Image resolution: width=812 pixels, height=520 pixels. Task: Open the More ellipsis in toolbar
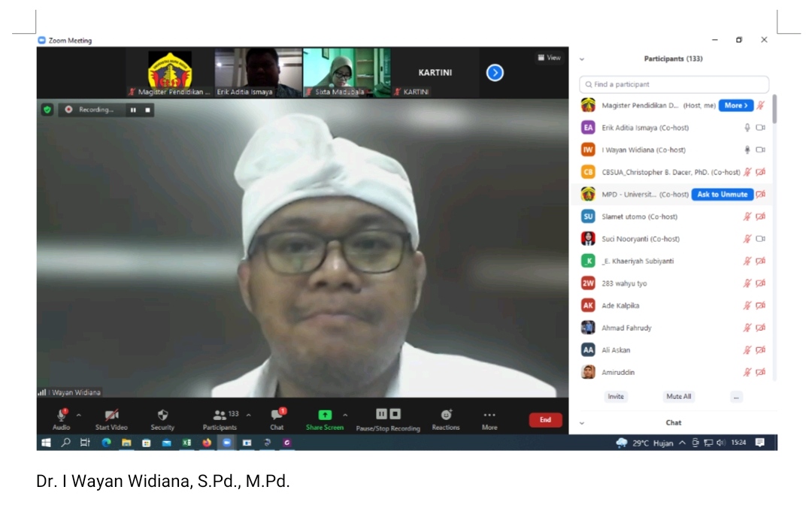coord(489,415)
